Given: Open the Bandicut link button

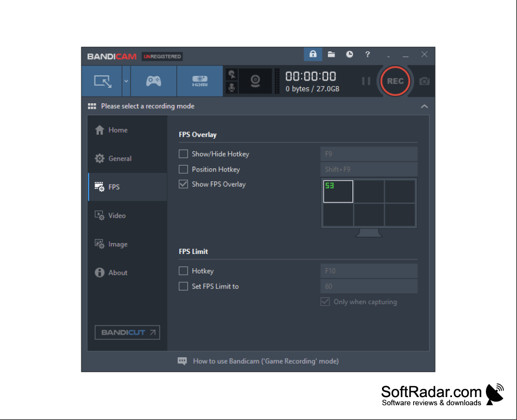Looking at the screenshot, I should 127,333.
